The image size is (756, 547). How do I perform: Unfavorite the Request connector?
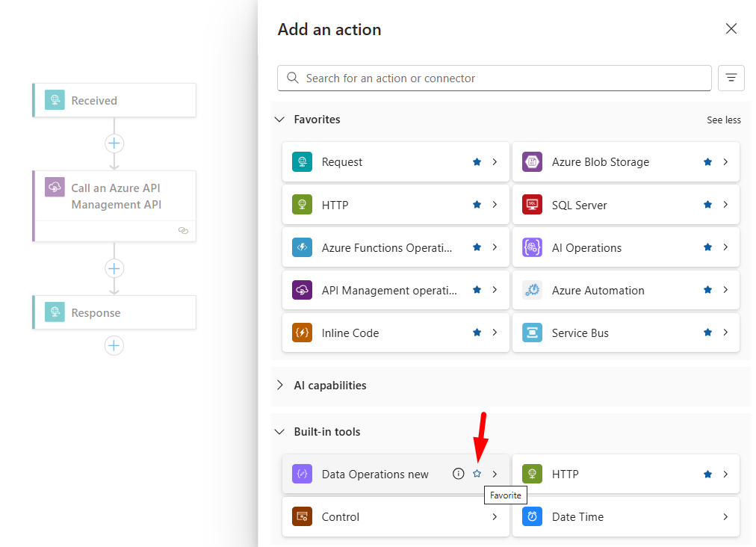pyautogui.click(x=477, y=162)
